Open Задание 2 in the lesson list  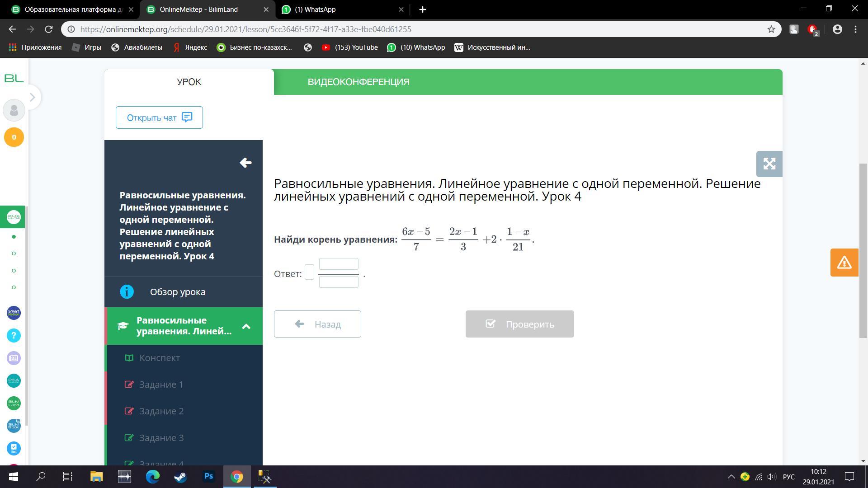[x=161, y=411]
